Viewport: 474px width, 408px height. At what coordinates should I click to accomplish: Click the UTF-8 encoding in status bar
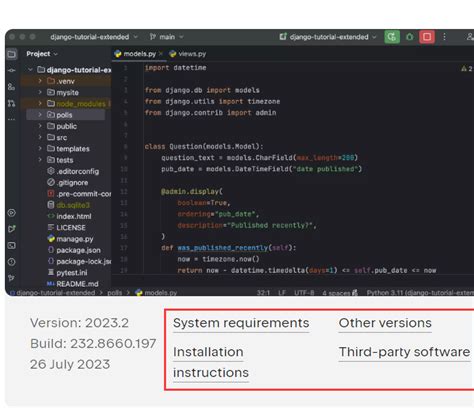tap(304, 293)
